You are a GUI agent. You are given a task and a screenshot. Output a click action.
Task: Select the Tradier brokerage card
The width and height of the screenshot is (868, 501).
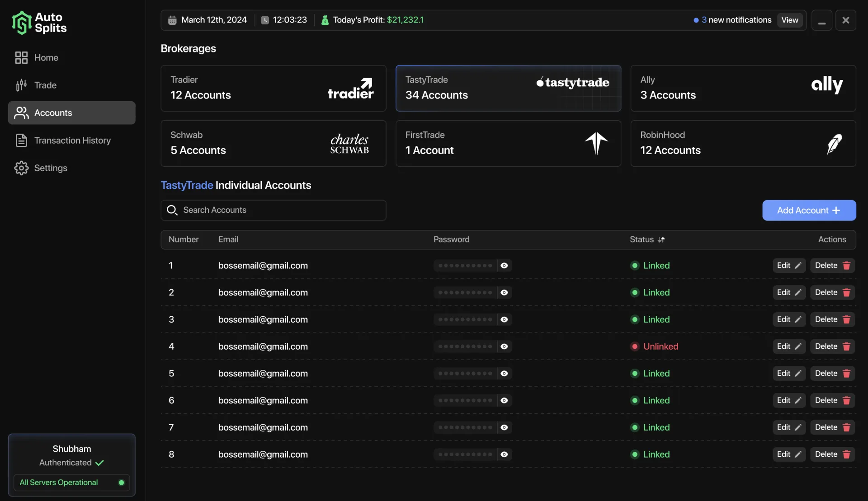(273, 88)
